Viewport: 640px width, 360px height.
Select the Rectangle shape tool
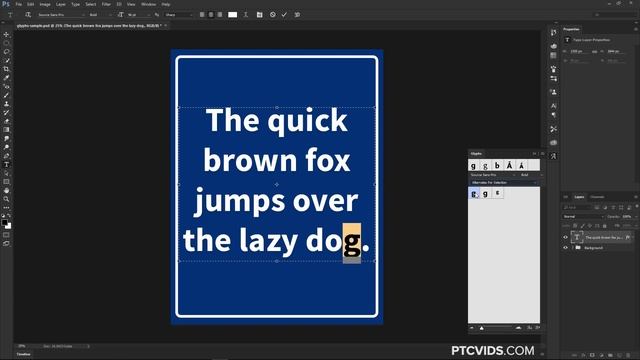[x=6, y=182]
